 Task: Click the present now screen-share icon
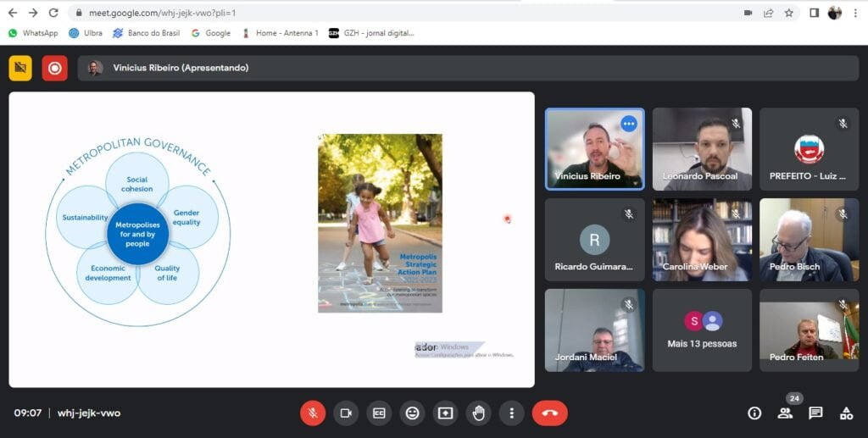(445, 413)
